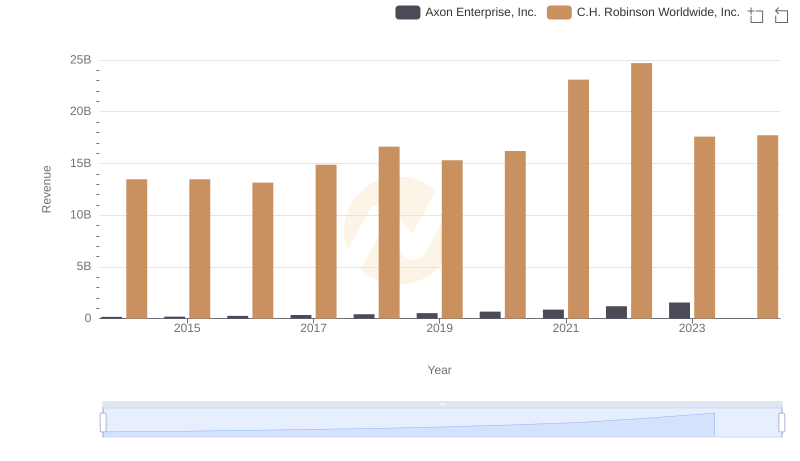The height and width of the screenshot is (461, 800).
Task: Click the Axon bar for 2021
Action: (x=554, y=314)
